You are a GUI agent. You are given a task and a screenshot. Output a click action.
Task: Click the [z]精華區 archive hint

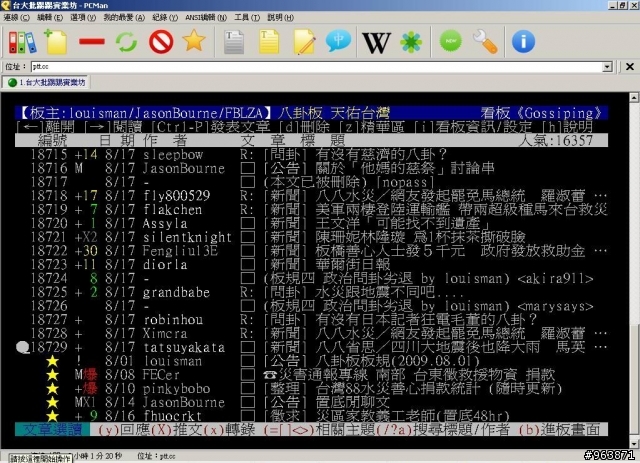point(372,127)
